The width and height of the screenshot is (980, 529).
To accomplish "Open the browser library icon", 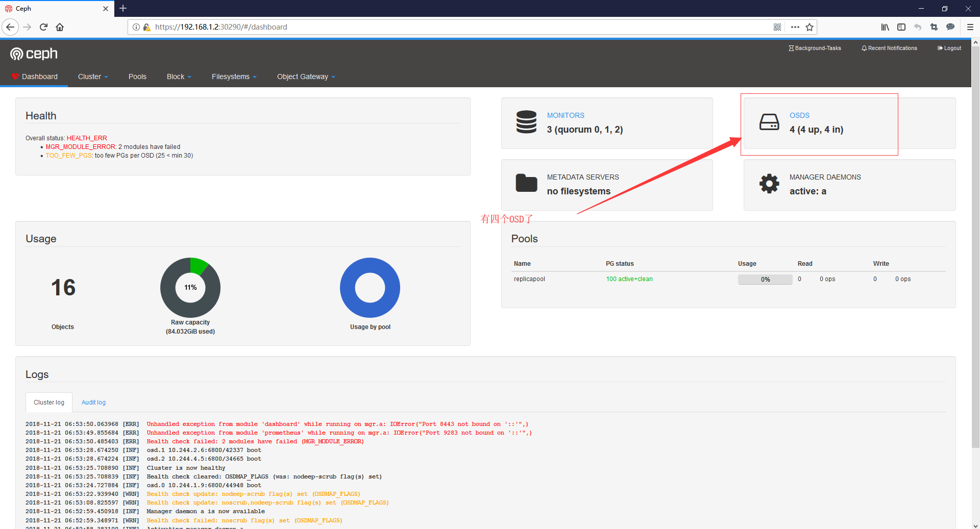I will (885, 27).
